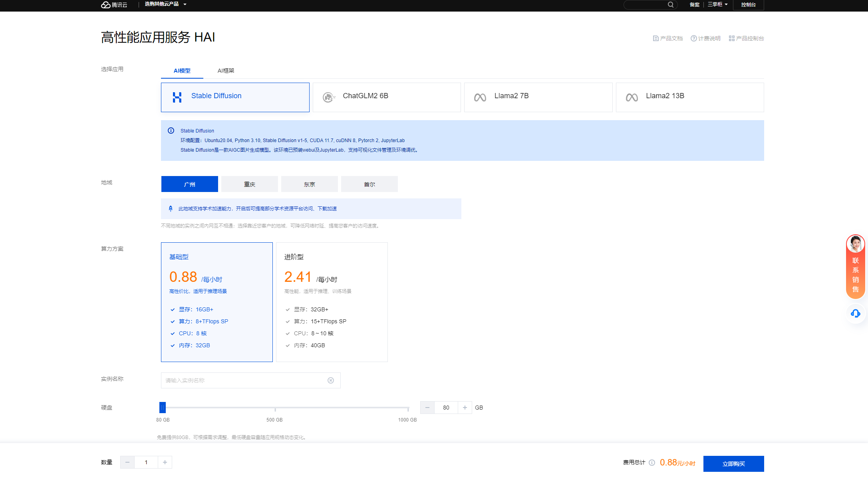Select the ChatGLM2 6B model card
Screen dimensions: 868x477
pyautogui.click(x=386, y=97)
